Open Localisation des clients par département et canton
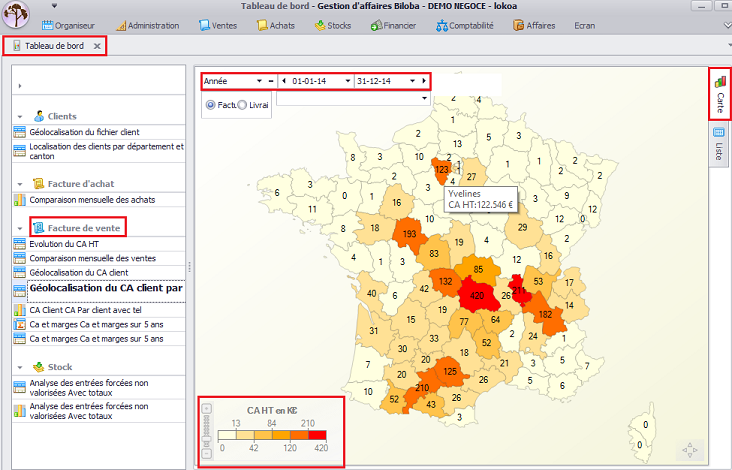 106,151
